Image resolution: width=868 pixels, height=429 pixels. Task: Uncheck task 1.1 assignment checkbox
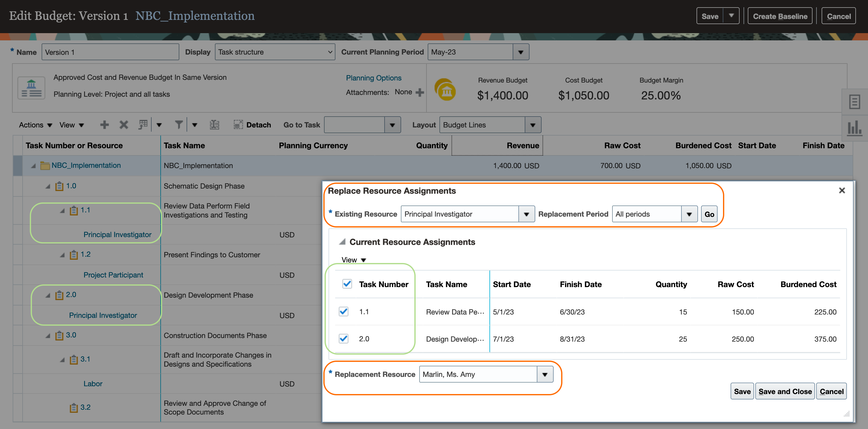[x=343, y=312]
